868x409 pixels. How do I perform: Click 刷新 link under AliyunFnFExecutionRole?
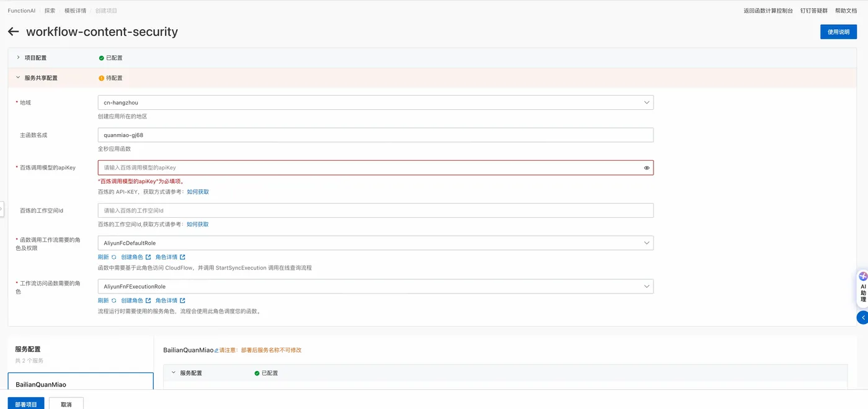click(x=103, y=300)
